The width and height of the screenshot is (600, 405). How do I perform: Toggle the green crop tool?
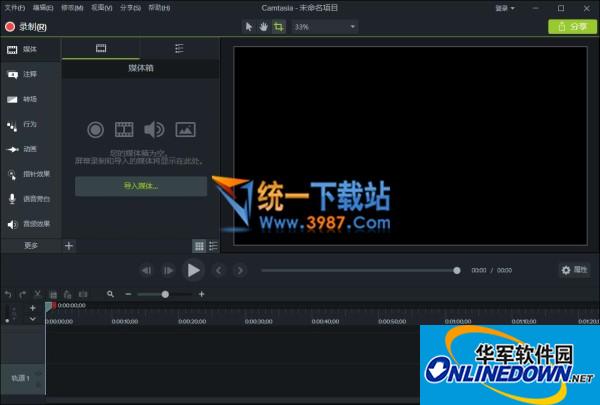pos(279,27)
